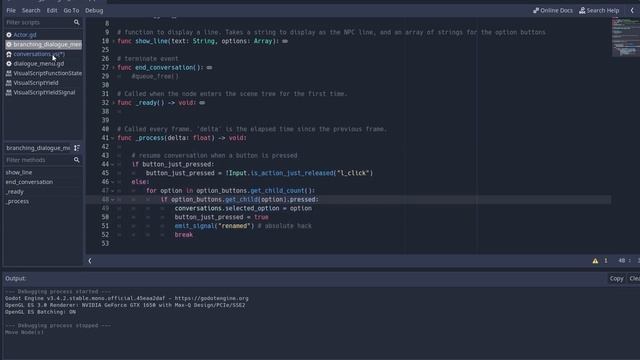Click godotengine.org URL in output
This screenshot has width=640, height=360.
click(212, 298)
